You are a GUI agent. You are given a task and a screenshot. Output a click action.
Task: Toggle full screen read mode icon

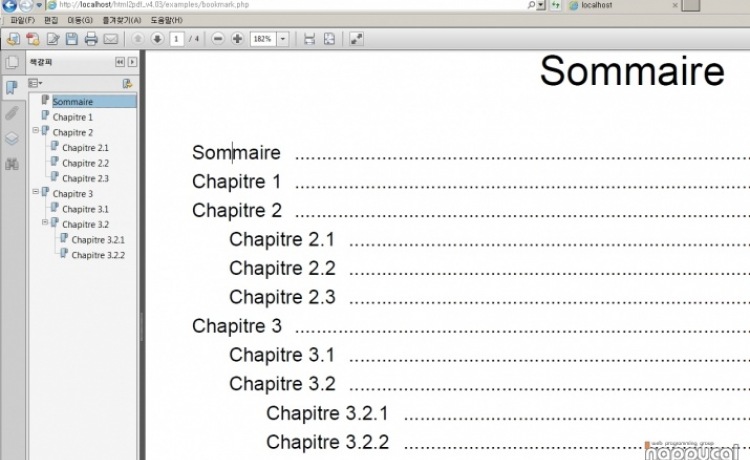(x=357, y=39)
